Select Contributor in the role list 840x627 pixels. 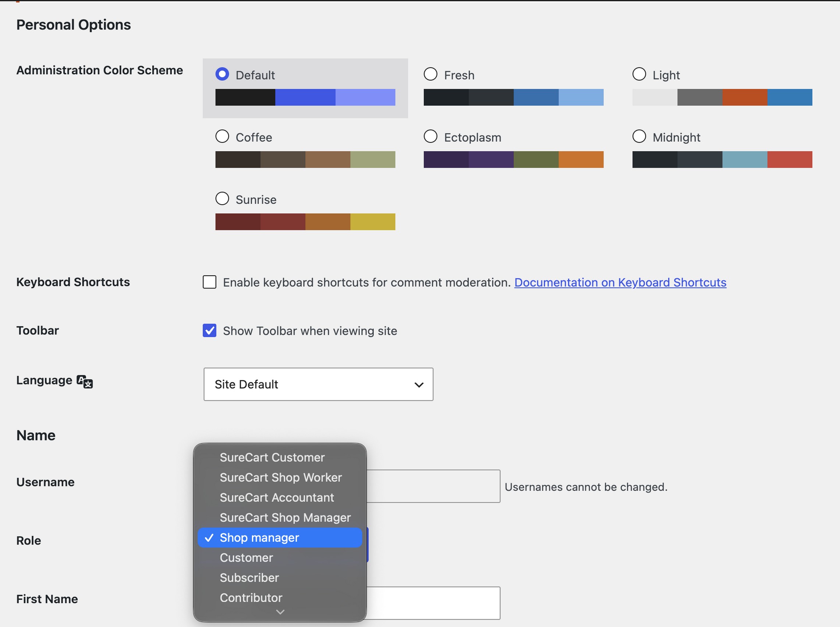[280, 598]
